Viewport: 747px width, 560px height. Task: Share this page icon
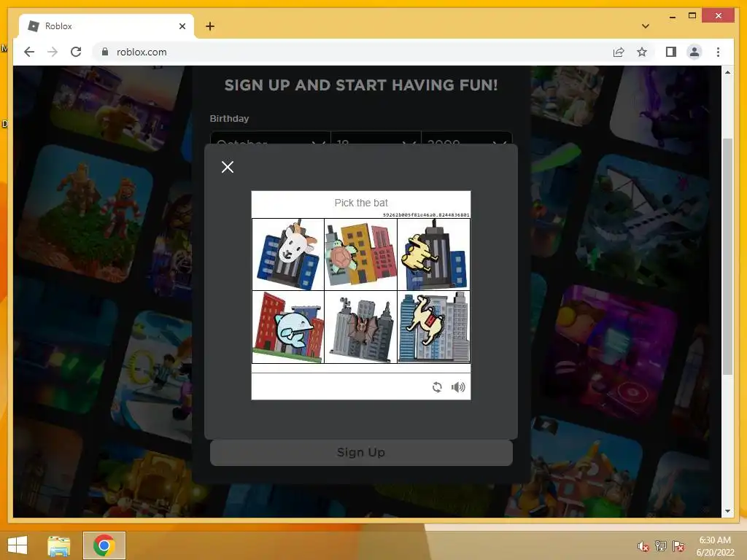[619, 52]
